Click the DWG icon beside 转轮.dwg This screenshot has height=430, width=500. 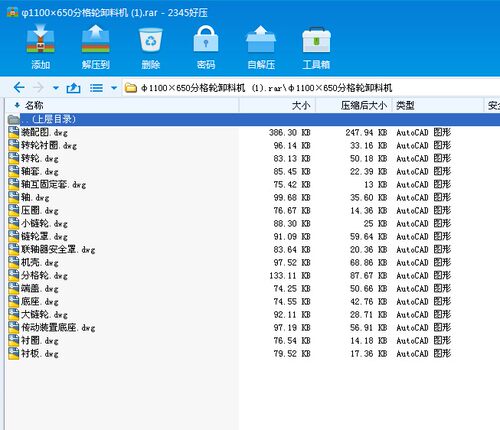14,159
